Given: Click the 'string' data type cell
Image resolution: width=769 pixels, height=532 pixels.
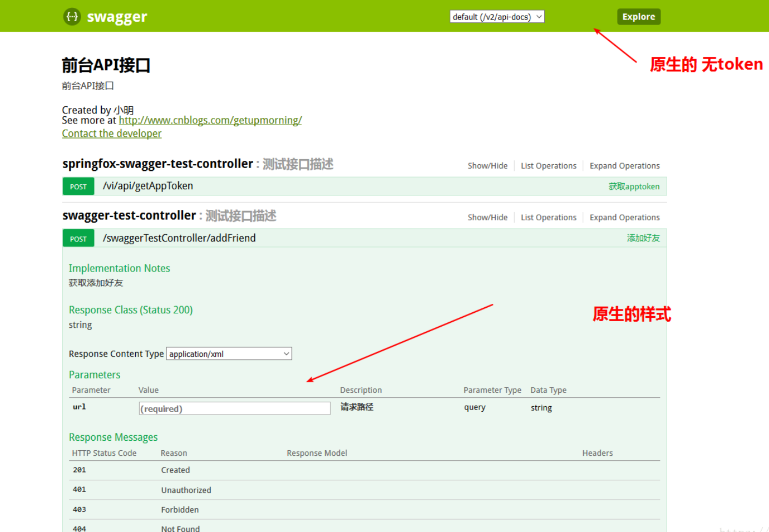Looking at the screenshot, I should [x=541, y=408].
